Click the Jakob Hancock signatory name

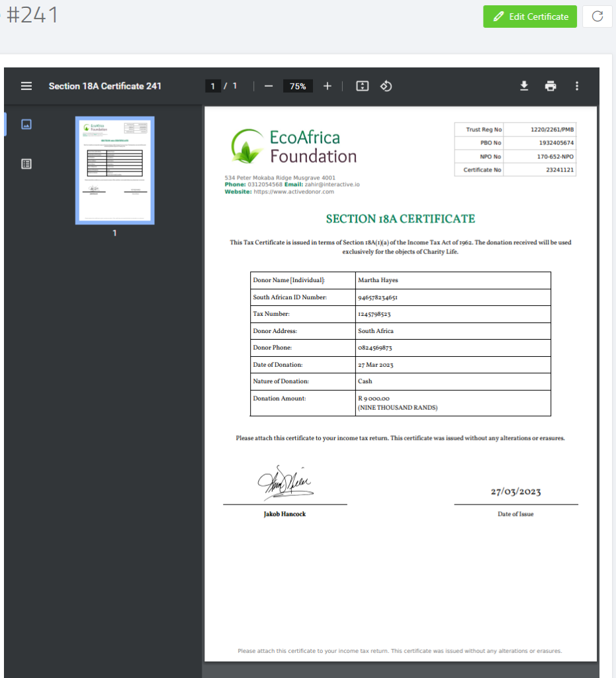click(285, 514)
